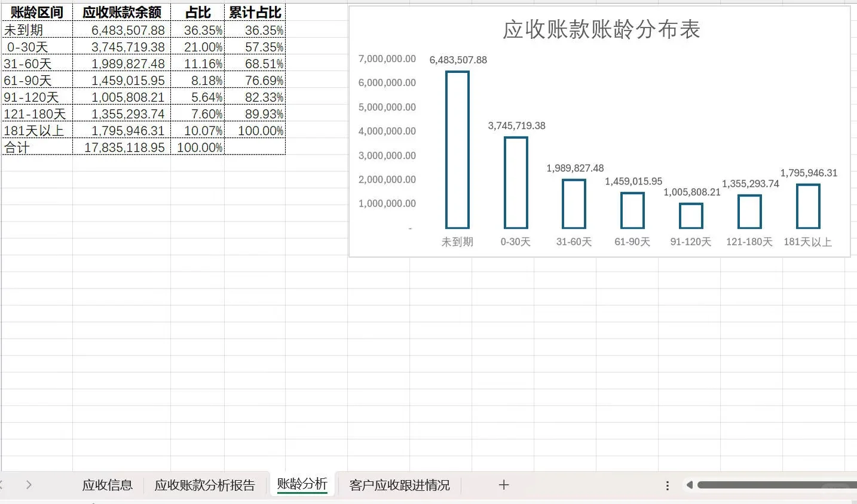
Task: Switch to 应收信息 sheet tab
Action: [x=108, y=485]
